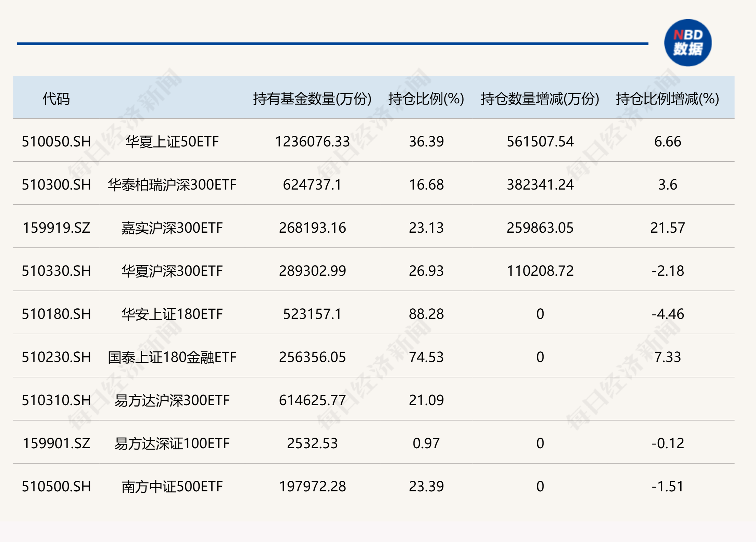Image resolution: width=756 pixels, height=542 pixels.
Task: Click the fund name 易方达深证100ETF
Action: (x=172, y=443)
